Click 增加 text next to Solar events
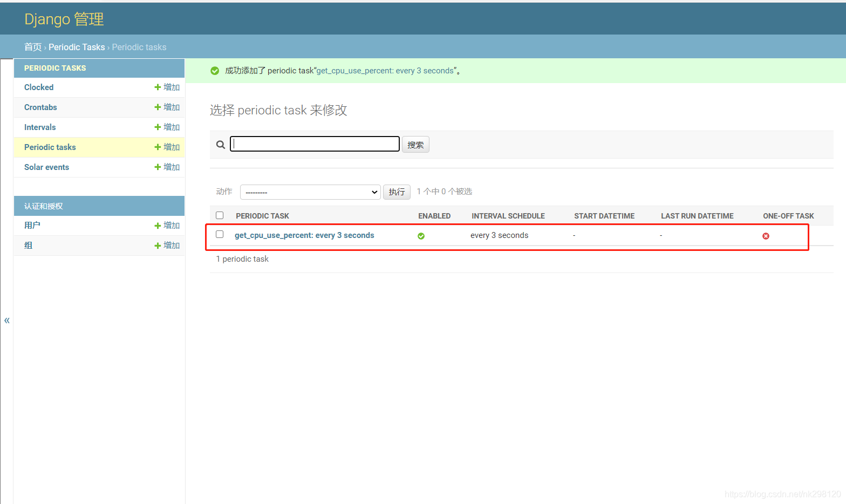The width and height of the screenshot is (846, 504). (x=172, y=167)
